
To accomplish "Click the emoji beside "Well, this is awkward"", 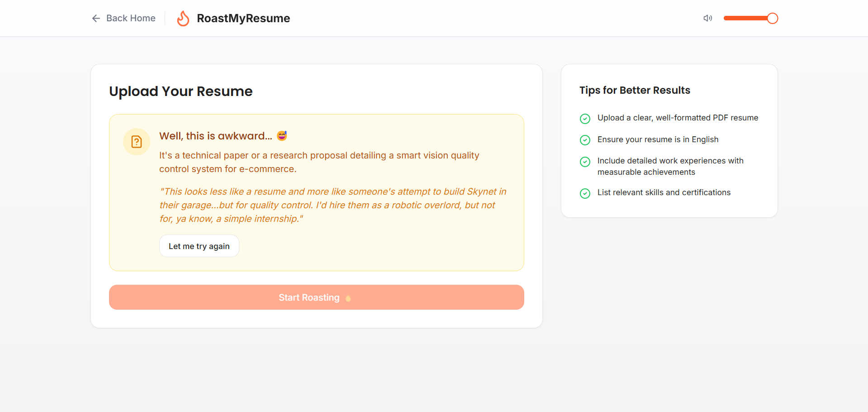I will click(282, 136).
